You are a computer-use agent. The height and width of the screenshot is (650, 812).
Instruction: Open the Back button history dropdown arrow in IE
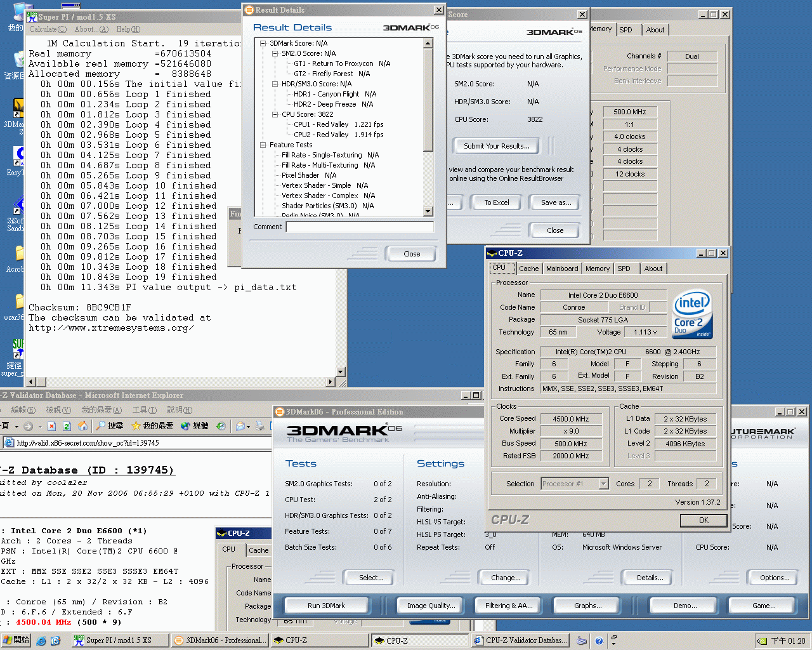click(16, 427)
